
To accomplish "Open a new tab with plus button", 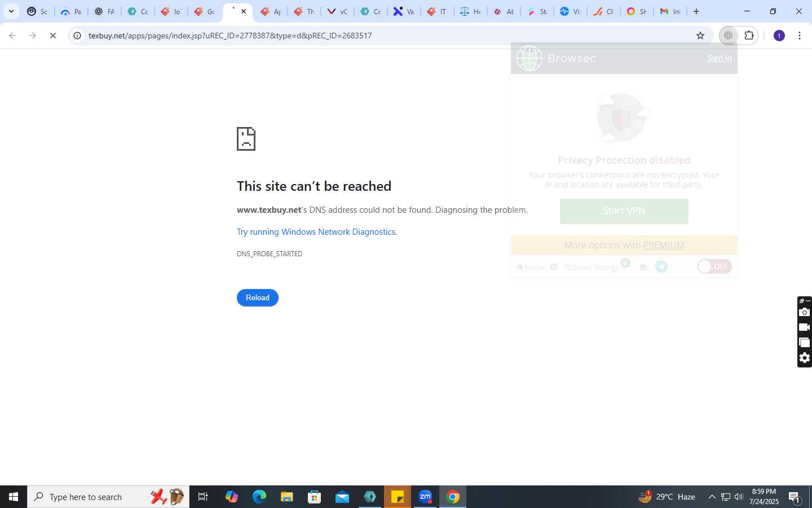I will coord(696,11).
